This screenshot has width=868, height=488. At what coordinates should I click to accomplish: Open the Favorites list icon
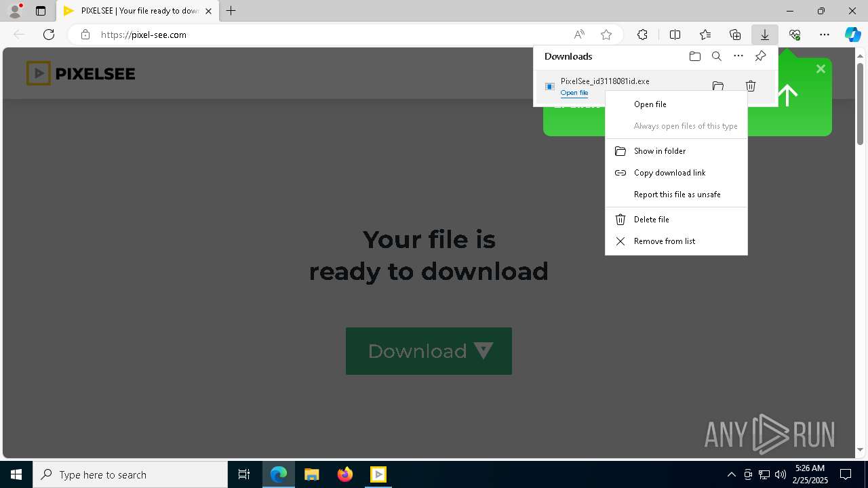click(705, 35)
